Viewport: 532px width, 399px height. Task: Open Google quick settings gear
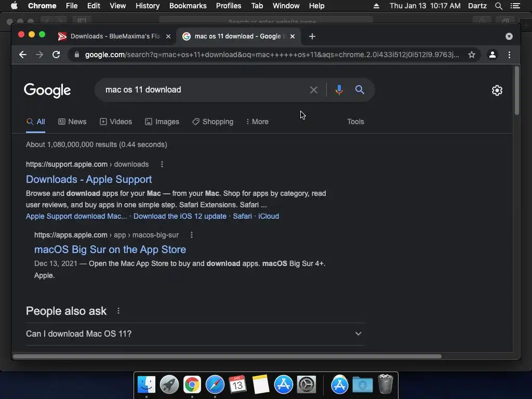[497, 90]
